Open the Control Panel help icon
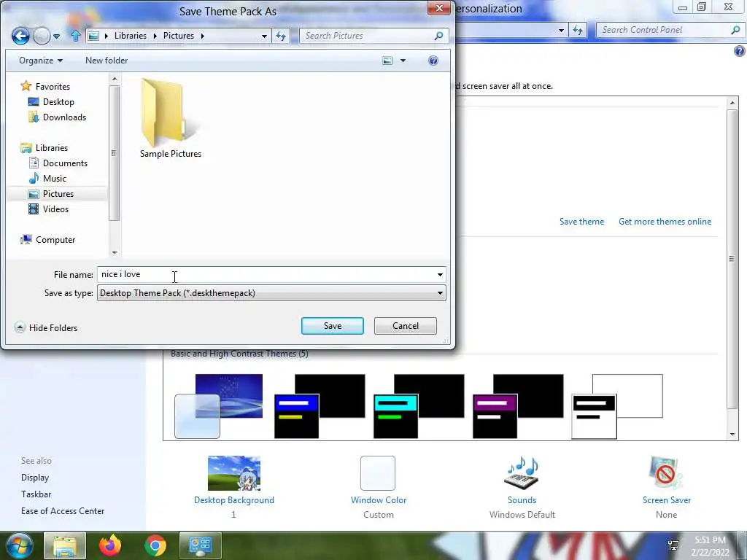The height and width of the screenshot is (560, 747). coord(740,51)
